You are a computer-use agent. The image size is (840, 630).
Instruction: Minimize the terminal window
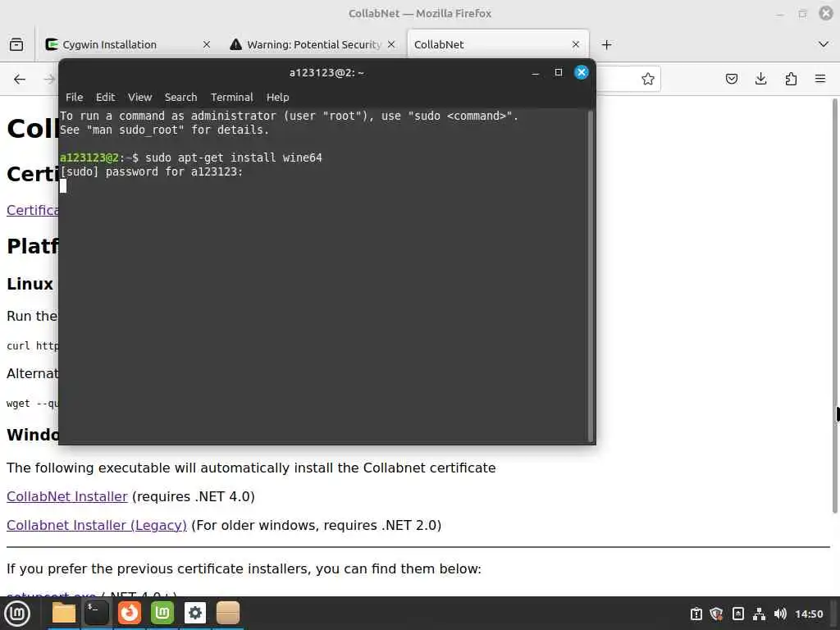535,72
